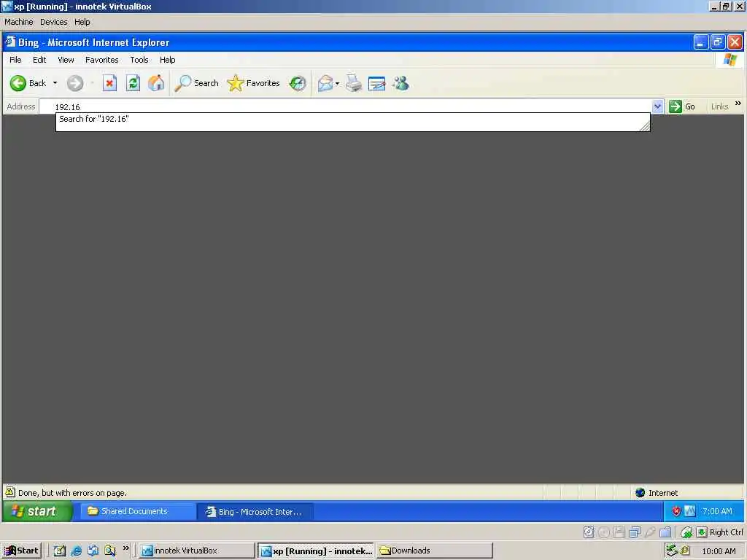The image size is (747, 560).
Task: Open the Favorites menu in menu bar
Action: pyautogui.click(x=102, y=60)
